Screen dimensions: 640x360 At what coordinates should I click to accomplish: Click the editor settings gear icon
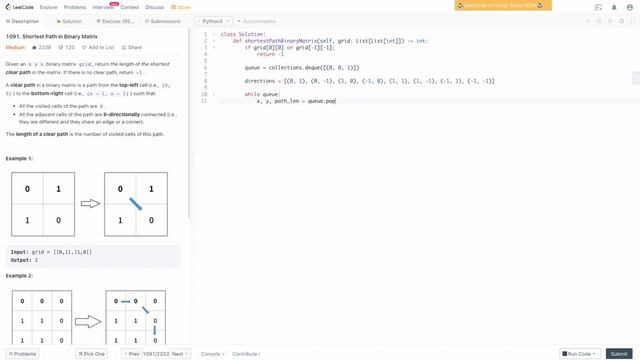click(621, 21)
